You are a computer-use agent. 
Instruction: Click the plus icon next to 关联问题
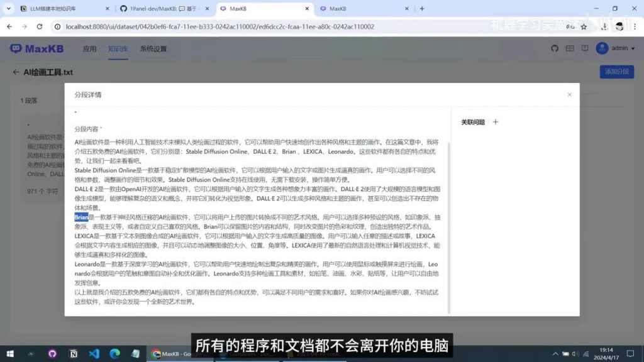[494, 122]
